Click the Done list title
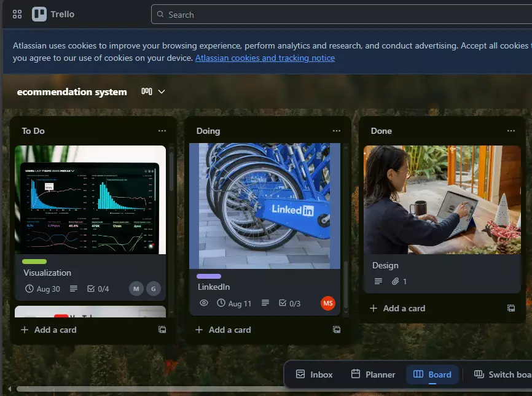The image size is (532, 396). click(381, 131)
